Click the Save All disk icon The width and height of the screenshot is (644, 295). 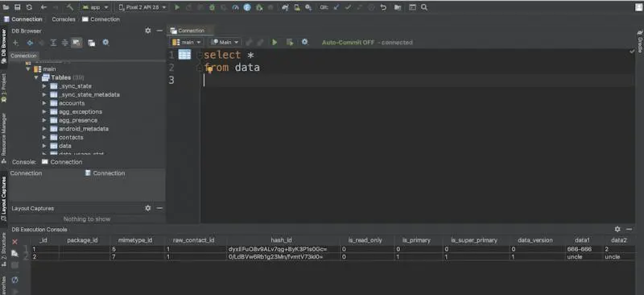(18, 7)
